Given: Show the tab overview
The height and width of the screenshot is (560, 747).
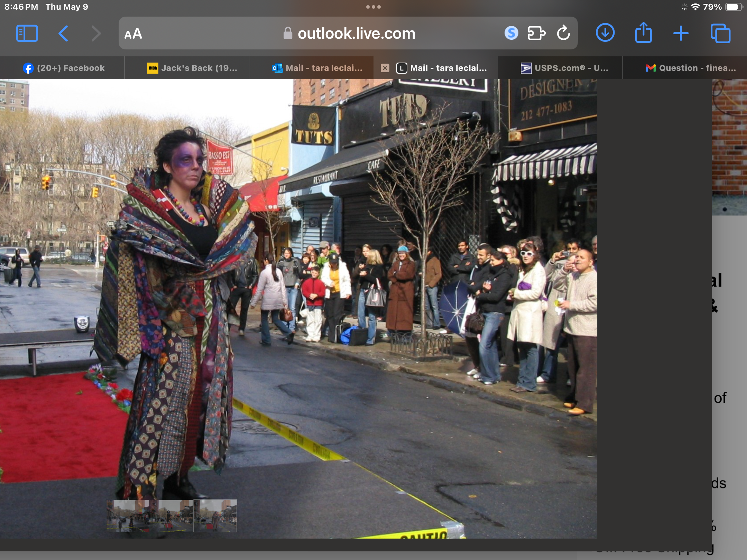Looking at the screenshot, I should 720,34.
